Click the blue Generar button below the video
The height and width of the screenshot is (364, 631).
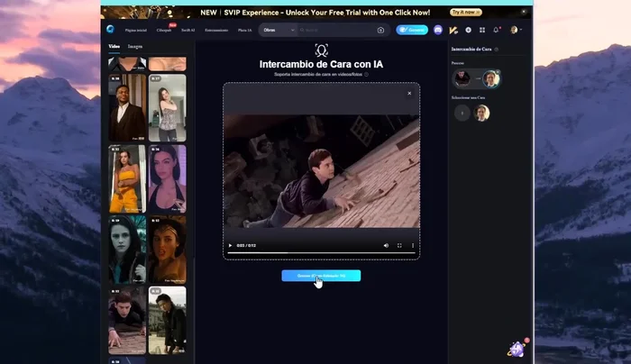click(x=321, y=276)
